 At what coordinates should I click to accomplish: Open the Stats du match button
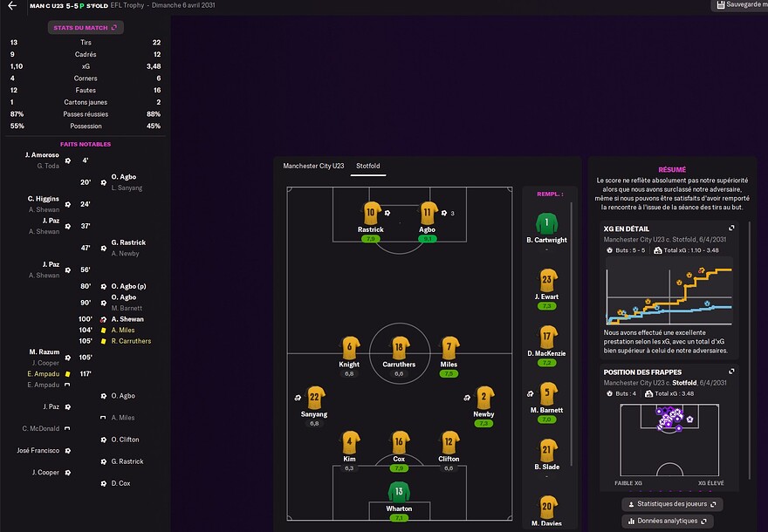pyautogui.click(x=86, y=27)
